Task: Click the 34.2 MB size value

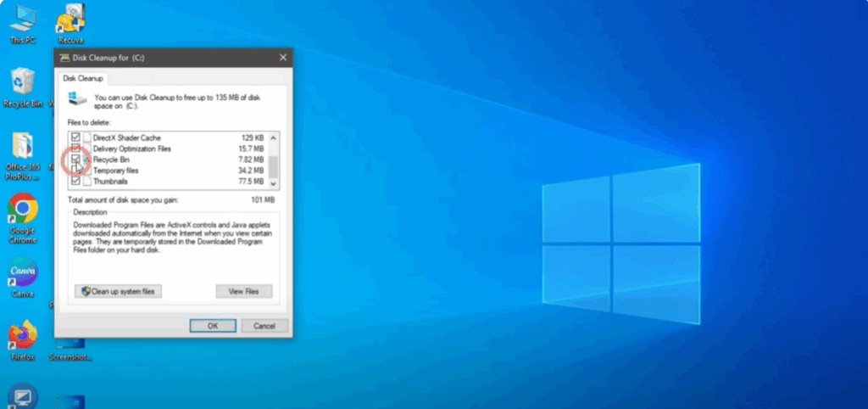Action: pos(251,171)
